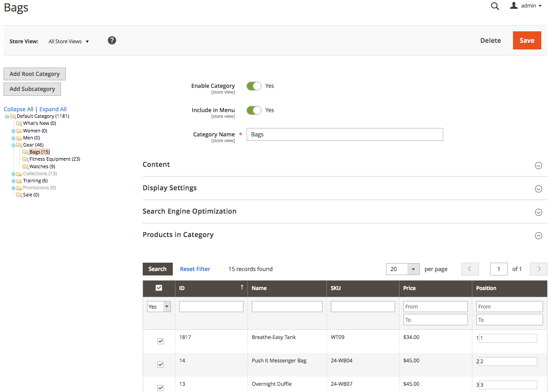The height and width of the screenshot is (392, 551).
Task: Select Watches (9) category
Action: [x=42, y=166]
